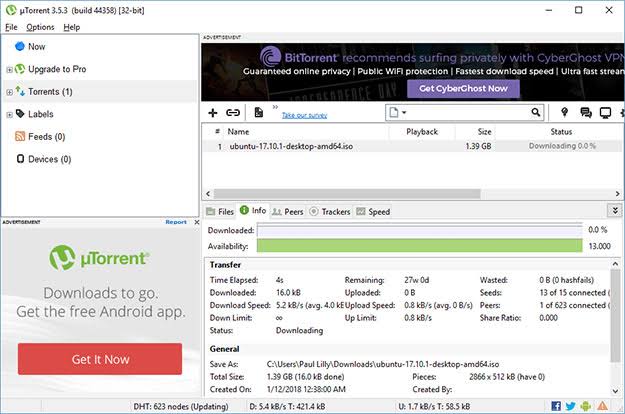Click the green uTorrent Upgrade to Pro icon
Viewport: 625px width, 414px height.
pyautogui.click(x=20, y=69)
